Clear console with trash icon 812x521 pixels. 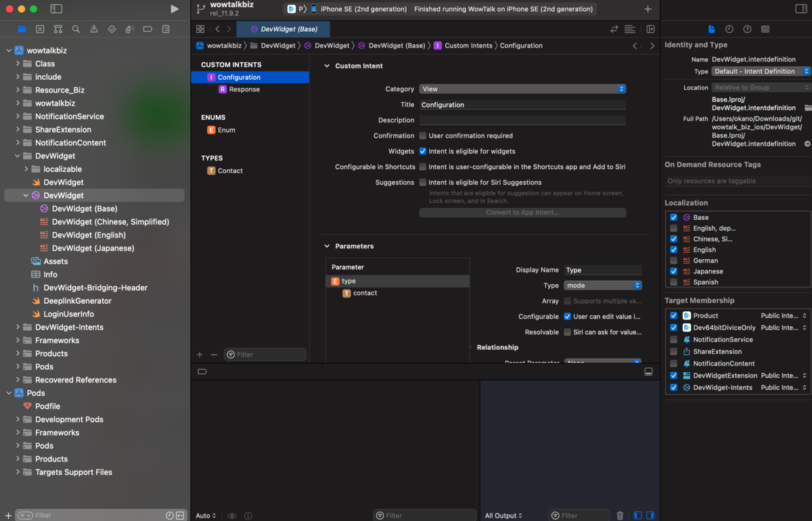(620, 516)
